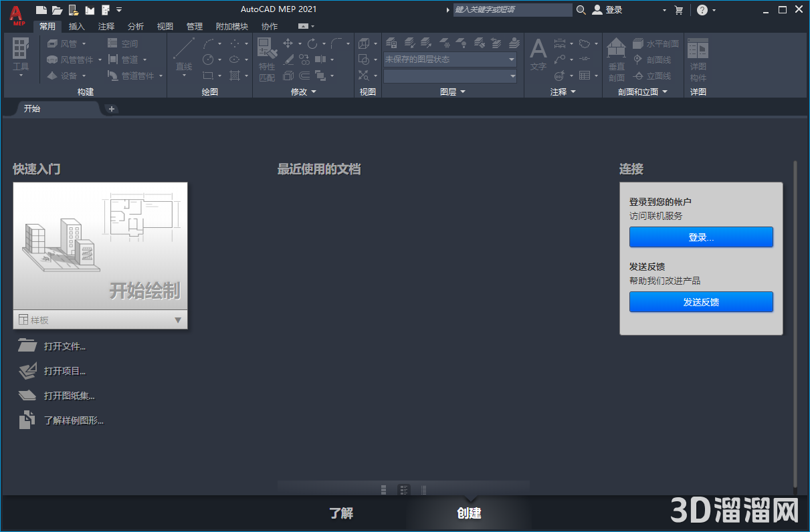Image resolution: width=810 pixels, height=532 pixels.
Task: Click the 水平剖面 (Horizontal section) tool
Action: pyautogui.click(x=655, y=43)
